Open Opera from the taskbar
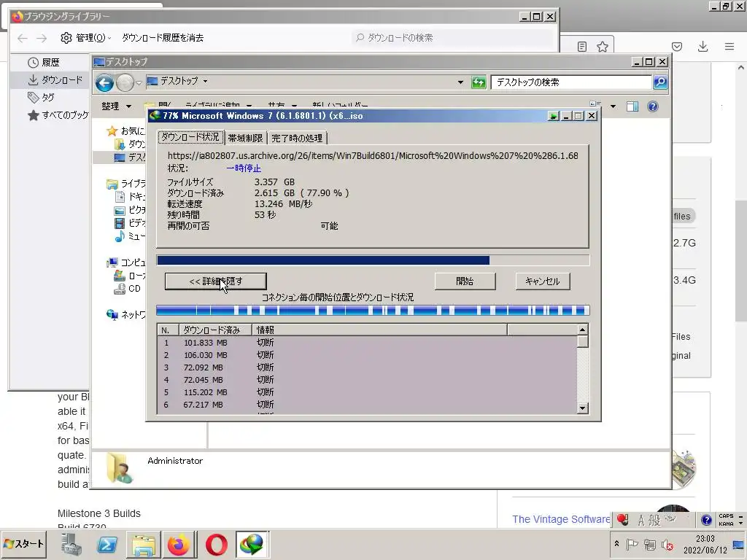This screenshot has width=747, height=560. click(216, 544)
